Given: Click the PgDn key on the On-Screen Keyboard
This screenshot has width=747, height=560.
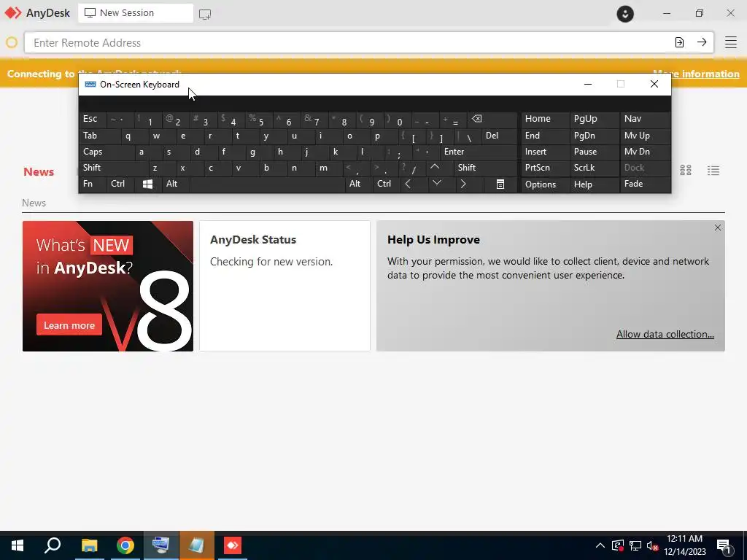Looking at the screenshot, I should click(595, 136).
